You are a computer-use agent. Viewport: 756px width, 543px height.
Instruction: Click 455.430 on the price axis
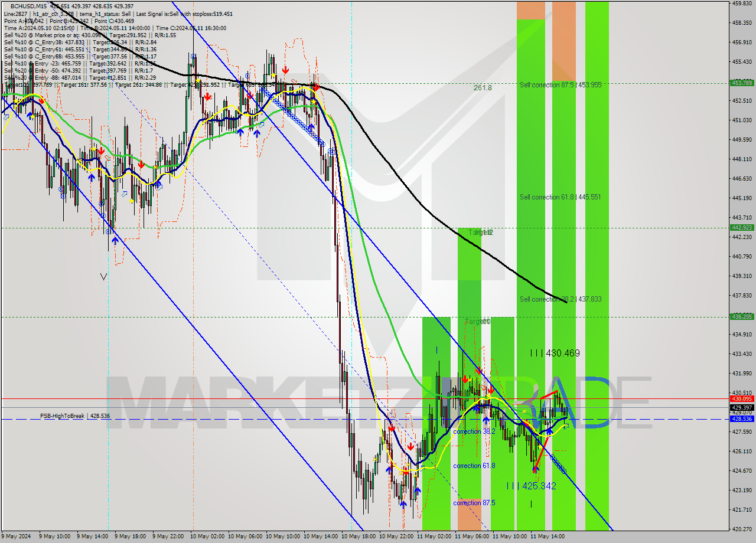742,61
